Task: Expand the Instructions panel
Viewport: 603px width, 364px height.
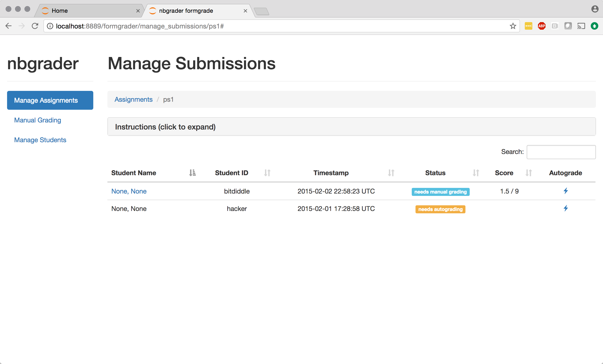Action: tap(165, 127)
